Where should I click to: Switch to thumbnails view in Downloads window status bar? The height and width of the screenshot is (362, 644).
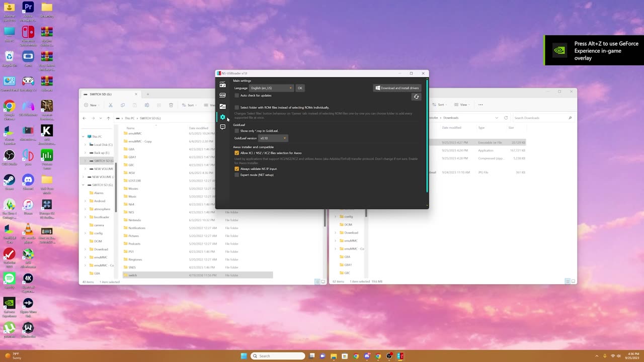(573, 282)
